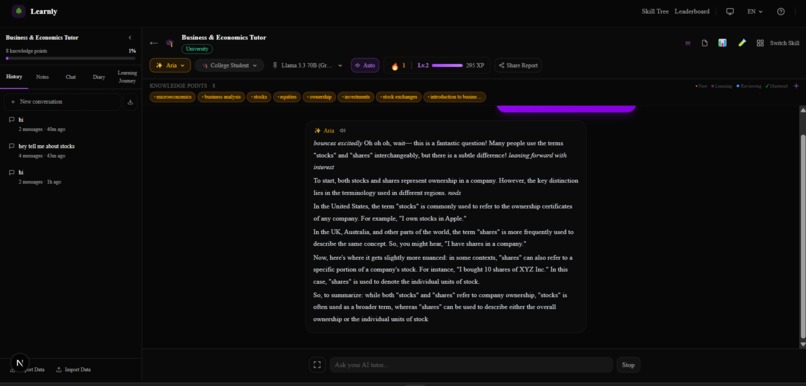This screenshot has height=386, width=806.
Task: Click the University badge
Action: pos(197,49)
